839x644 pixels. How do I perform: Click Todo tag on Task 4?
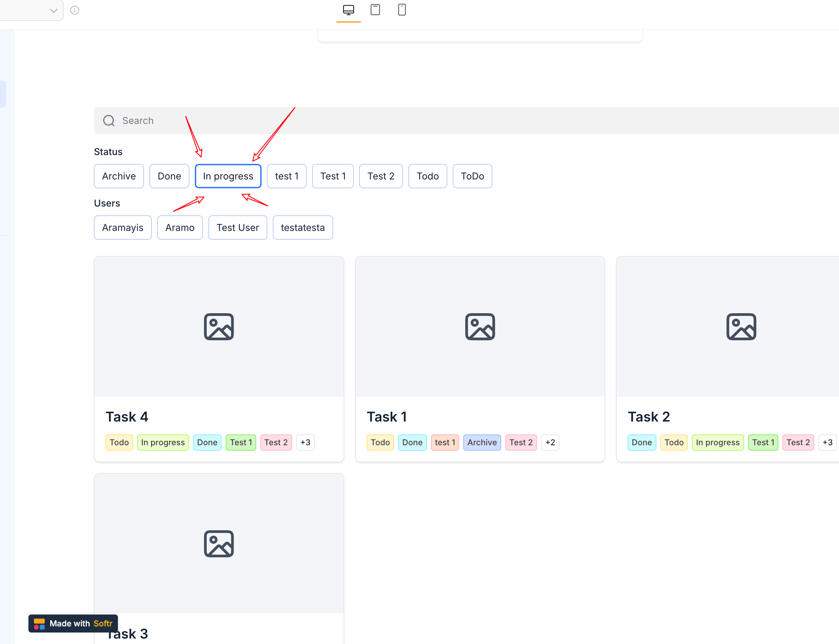coord(119,442)
